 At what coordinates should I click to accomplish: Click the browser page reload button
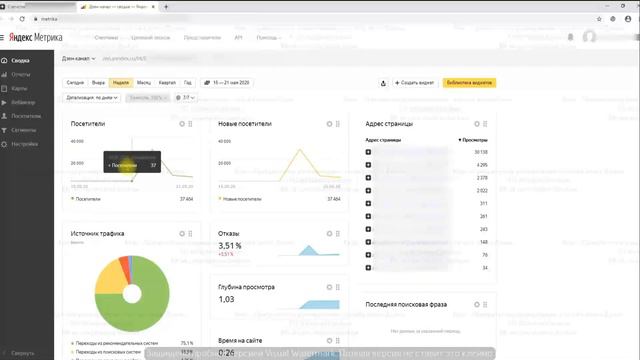[x=22, y=19]
